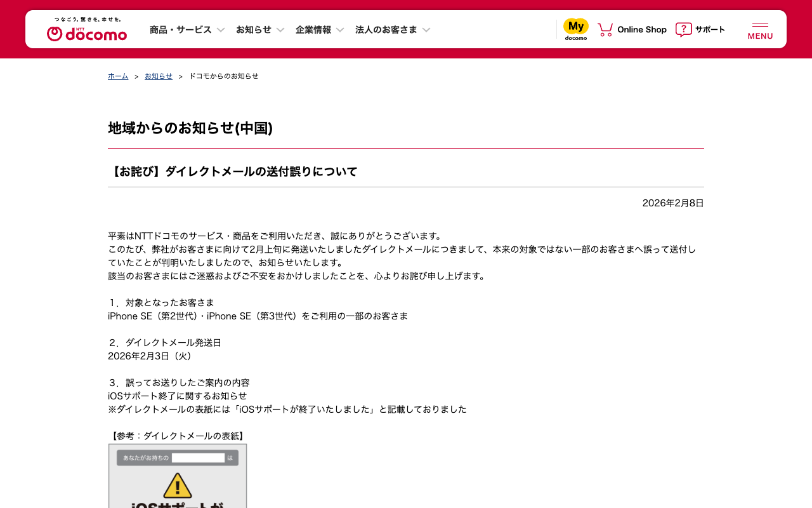Click the 【参考:ダイレクトメールの表紙】 caption
The image size is (812, 508).
pos(178,436)
